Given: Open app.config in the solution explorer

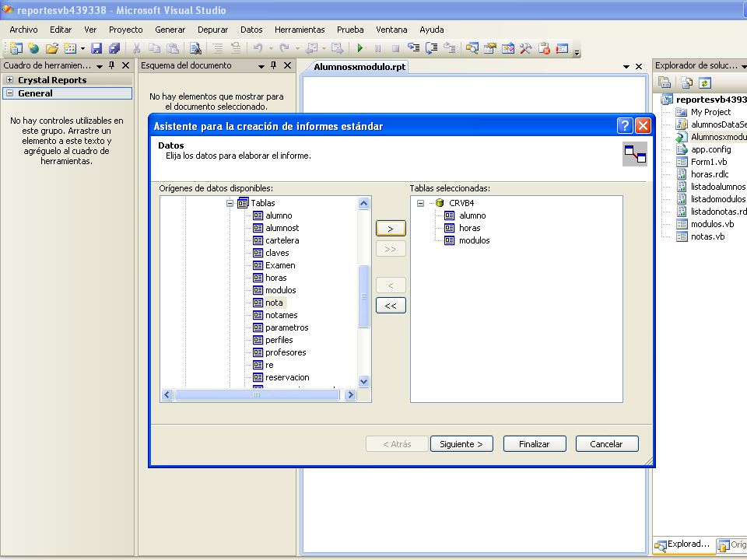Looking at the screenshot, I should (x=710, y=149).
